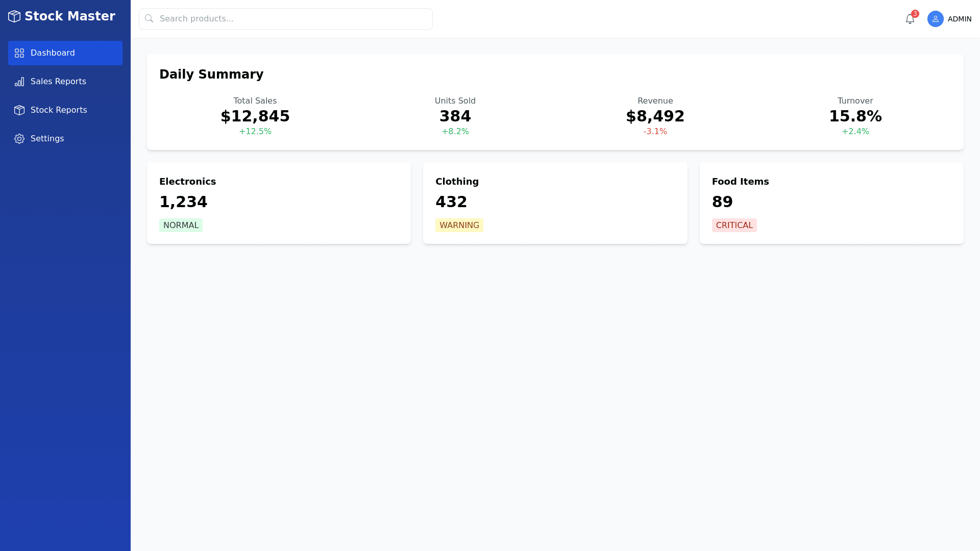Screen dimensions: 980x551
Task: Click the Dashboard grid icon in the sidebar
Action: [x=19, y=53]
